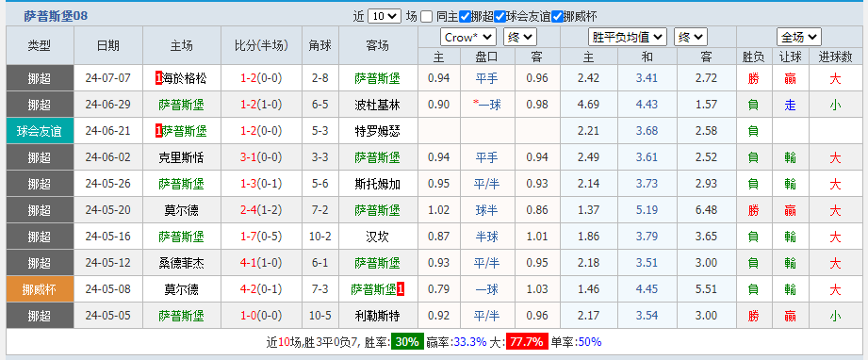Click the 角球 column header
This screenshot has height=360, width=868.
[x=320, y=45]
